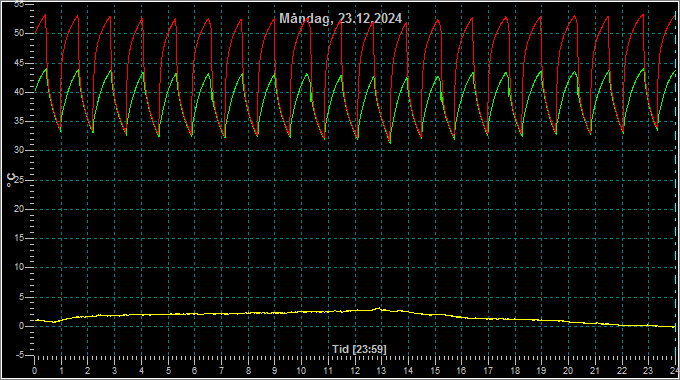Click hour 7 on the time axis
The image size is (680, 380).
coord(222,371)
